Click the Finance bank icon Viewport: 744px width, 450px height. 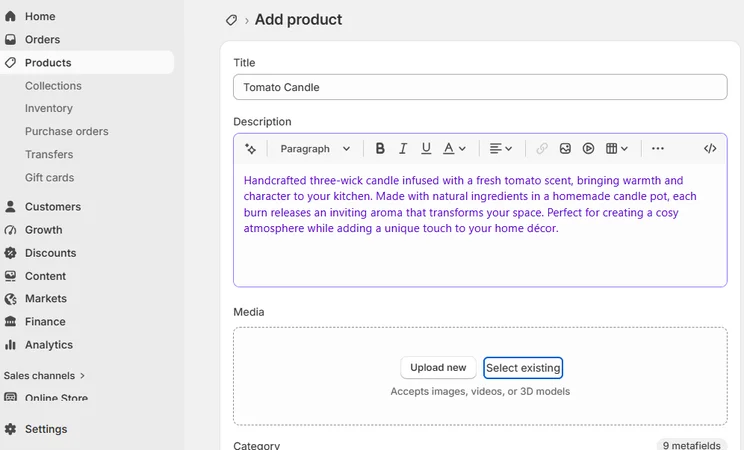pos(10,321)
